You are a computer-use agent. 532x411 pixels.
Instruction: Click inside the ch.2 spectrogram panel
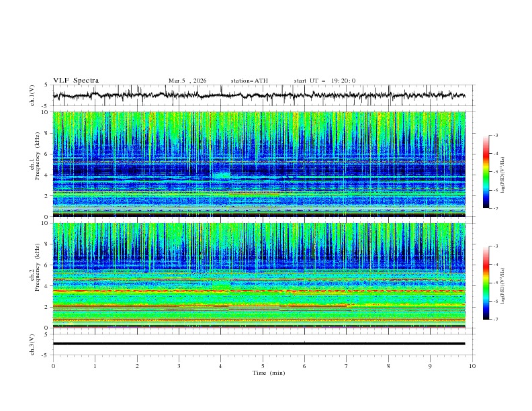click(259, 275)
